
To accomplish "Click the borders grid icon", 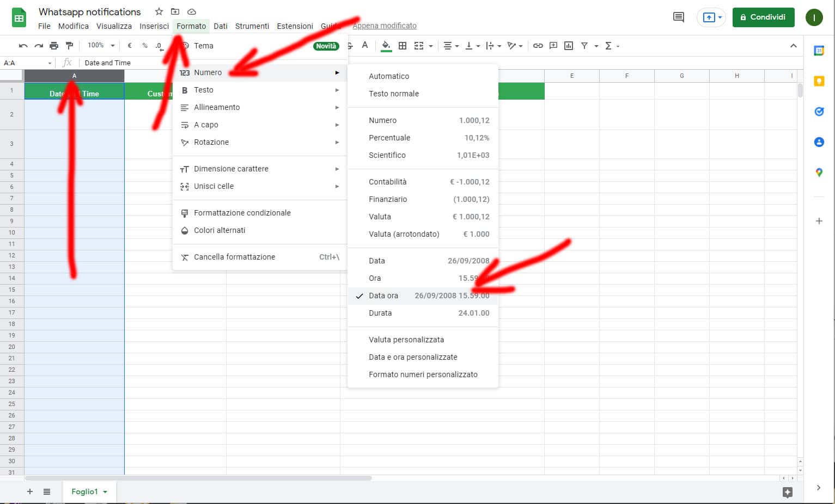I will click(x=403, y=46).
